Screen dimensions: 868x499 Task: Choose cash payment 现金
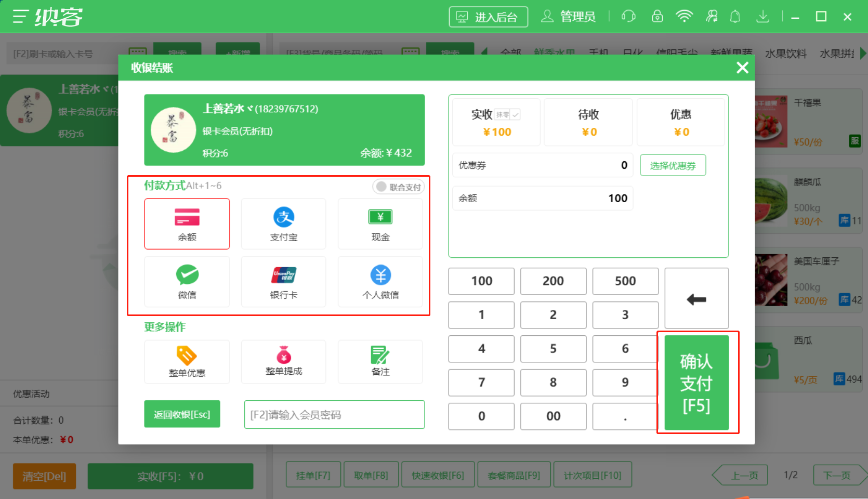pyautogui.click(x=380, y=224)
